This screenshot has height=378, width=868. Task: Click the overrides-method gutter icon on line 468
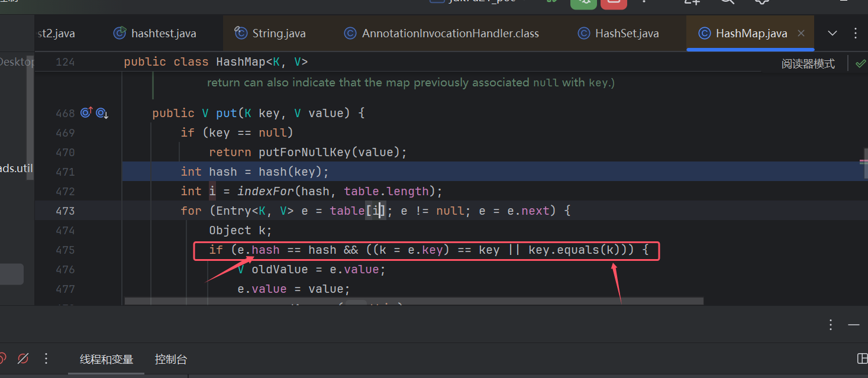86,112
